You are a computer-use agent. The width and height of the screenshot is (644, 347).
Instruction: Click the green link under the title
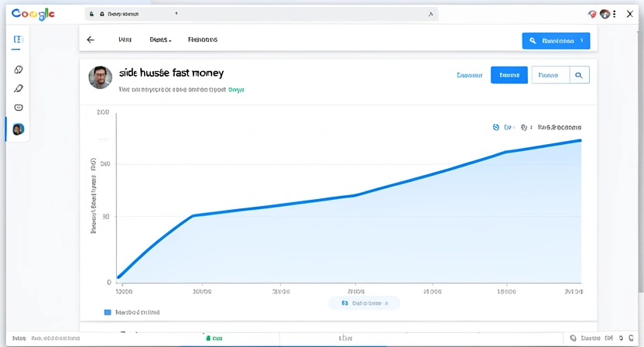236,90
